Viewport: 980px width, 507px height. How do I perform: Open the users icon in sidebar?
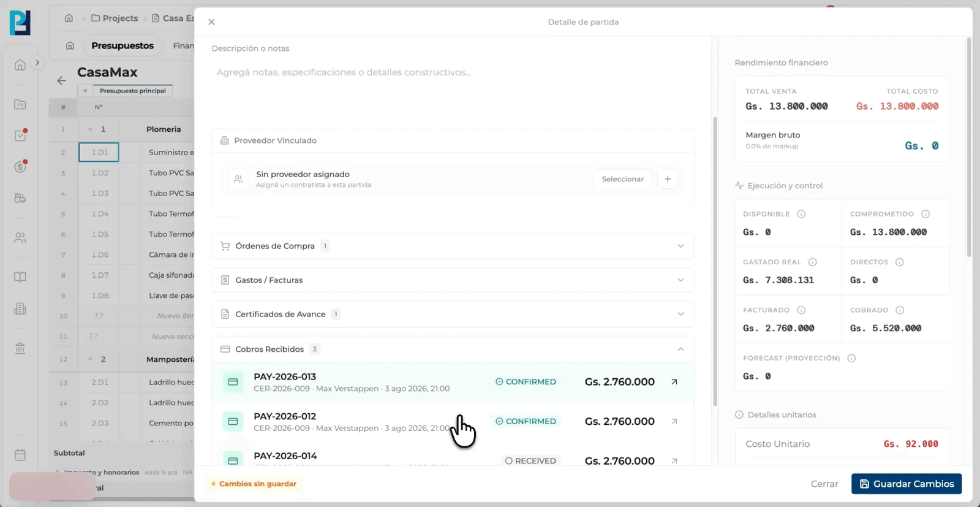(x=20, y=238)
